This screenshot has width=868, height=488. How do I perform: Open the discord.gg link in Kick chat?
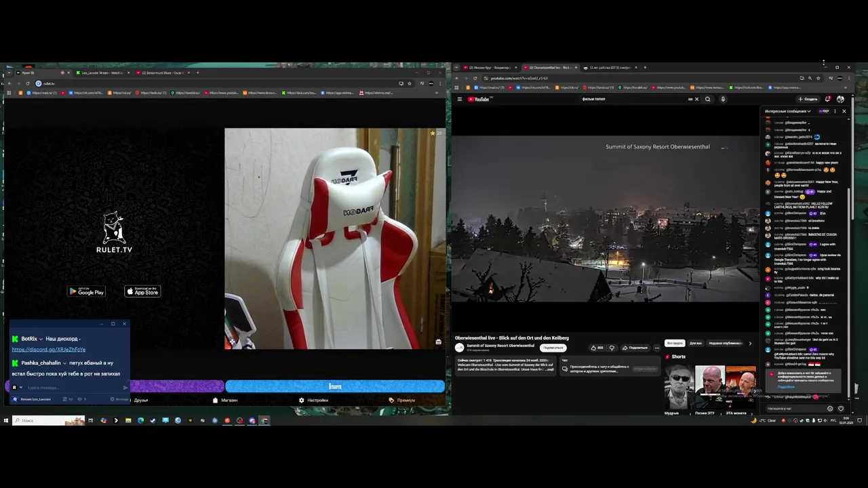(48, 350)
